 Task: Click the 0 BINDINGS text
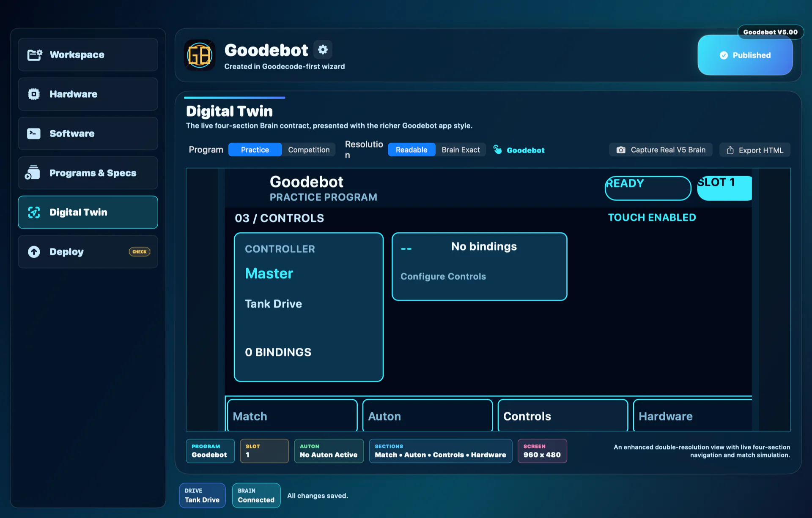[278, 352]
